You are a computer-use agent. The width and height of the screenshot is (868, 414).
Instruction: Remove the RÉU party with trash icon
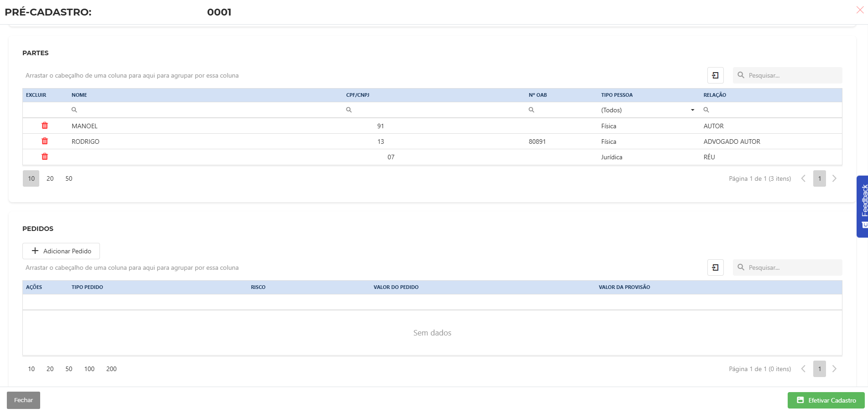(x=45, y=157)
